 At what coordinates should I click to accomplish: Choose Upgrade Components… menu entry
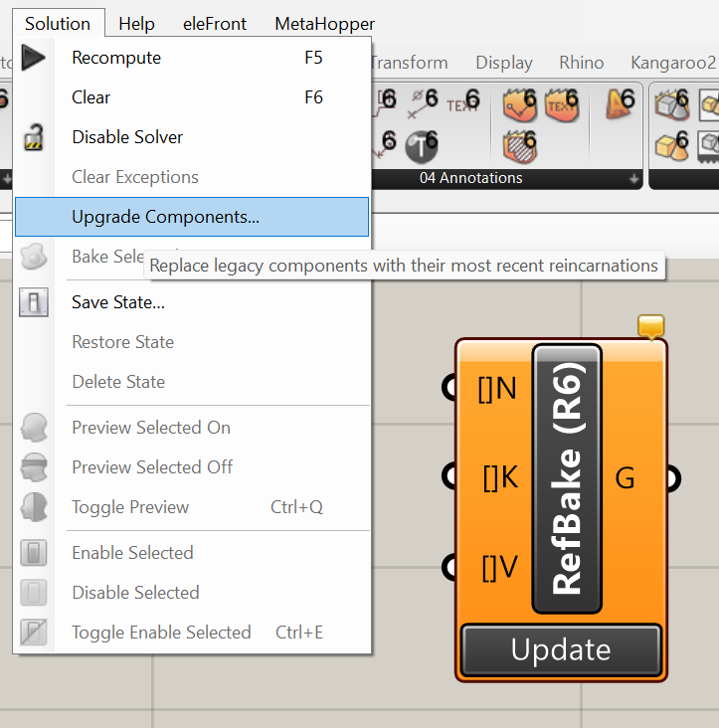[192, 217]
